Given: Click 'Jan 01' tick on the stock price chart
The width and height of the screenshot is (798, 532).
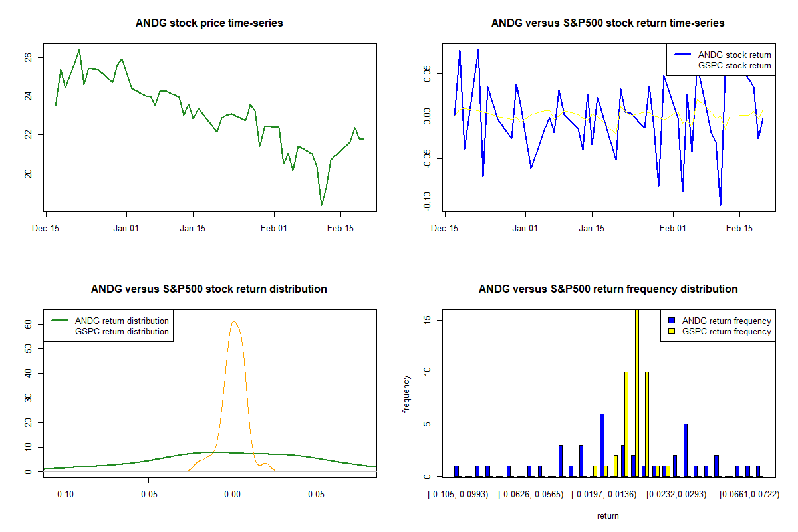Looking at the screenshot, I should coord(126,228).
